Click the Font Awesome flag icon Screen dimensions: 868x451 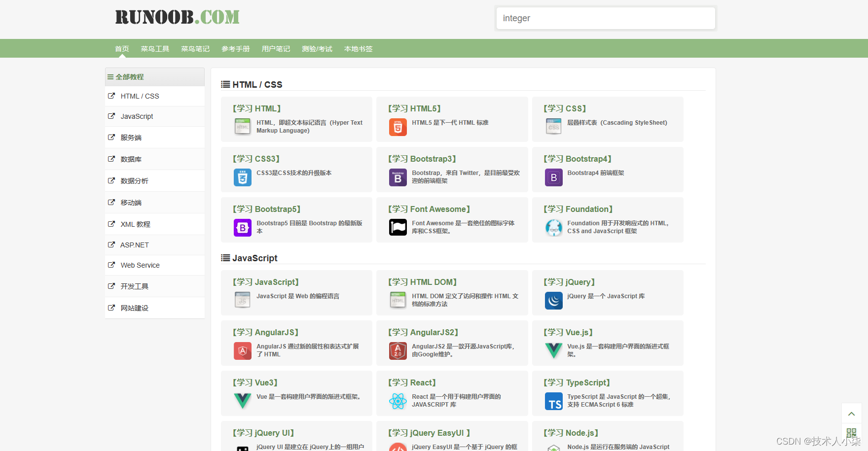tap(398, 227)
